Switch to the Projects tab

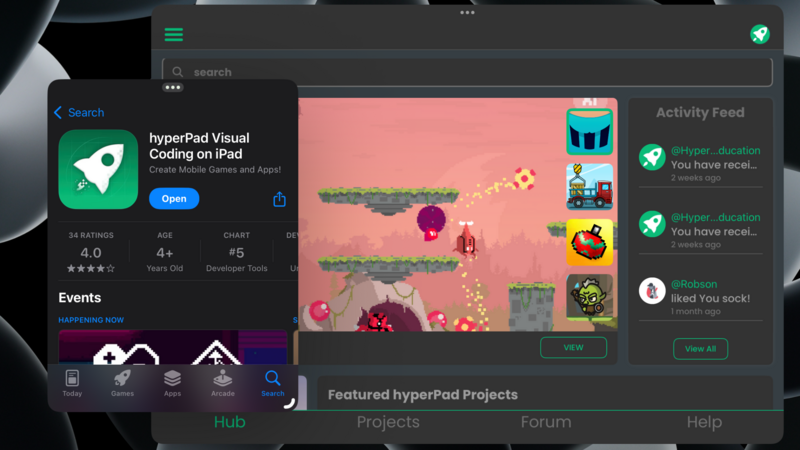click(x=388, y=422)
